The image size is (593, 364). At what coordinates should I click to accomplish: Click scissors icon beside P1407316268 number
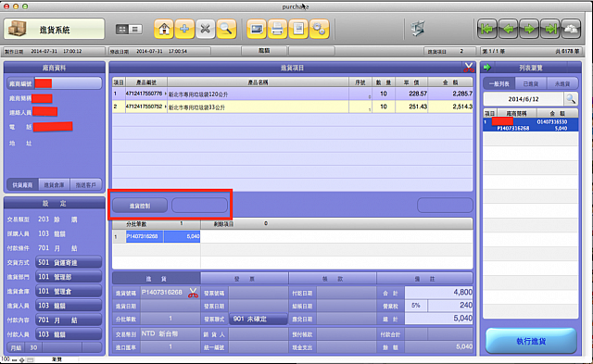tap(193, 293)
